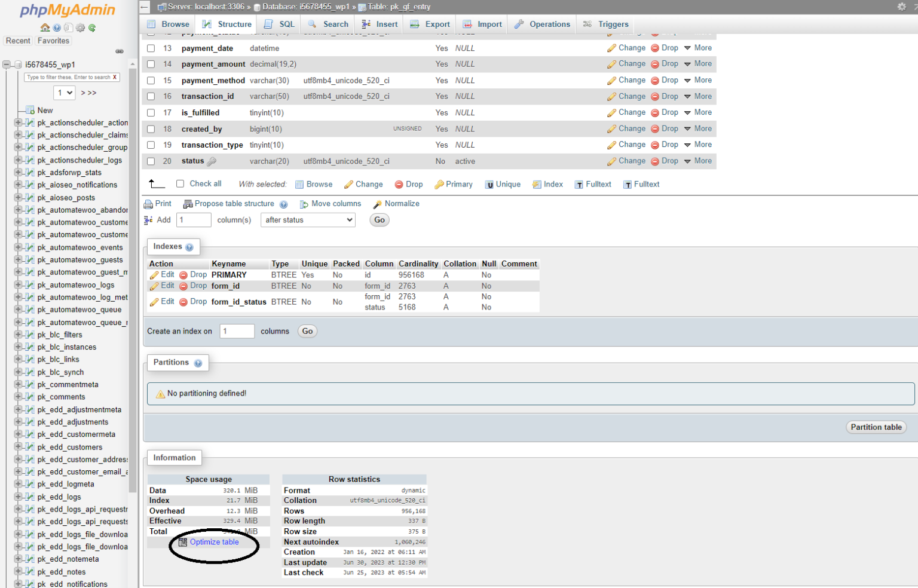Enable the Check all checkbox

(180, 183)
